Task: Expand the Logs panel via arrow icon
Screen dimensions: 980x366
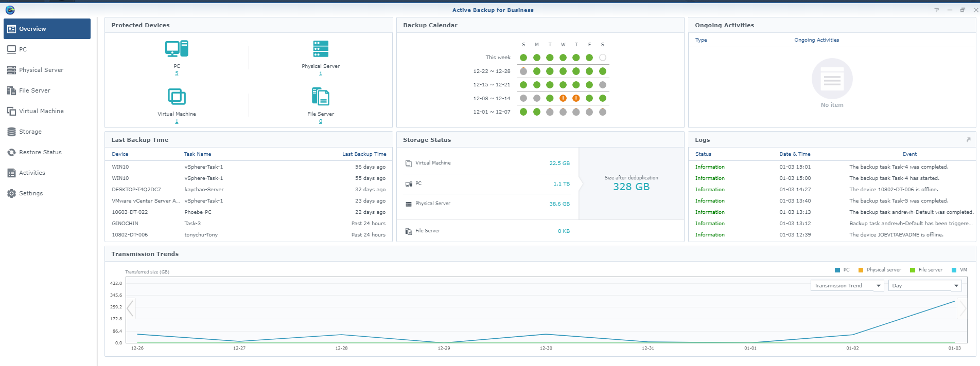Action: [968, 140]
